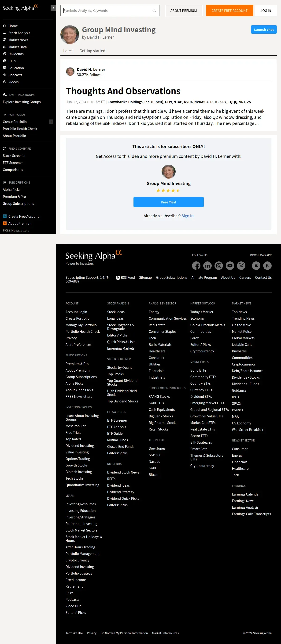The image size is (281, 644).
Task: Open the Video Hub footer link
Action: tap(73, 606)
